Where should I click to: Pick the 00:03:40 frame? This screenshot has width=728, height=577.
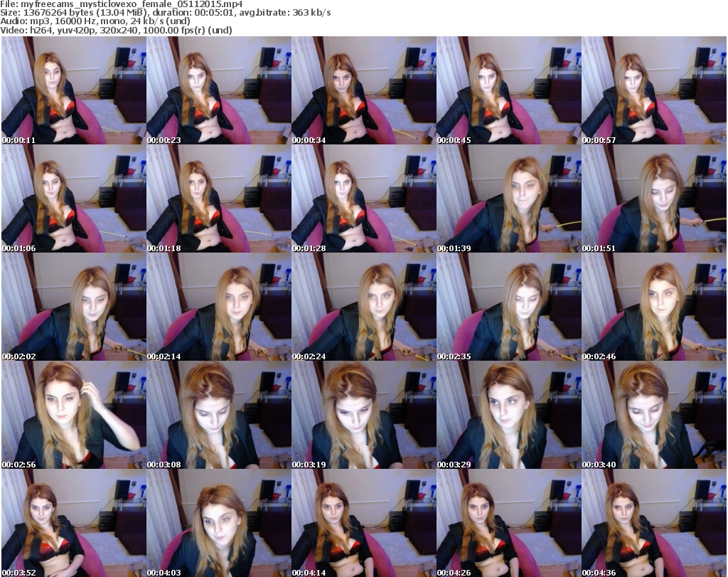click(x=654, y=415)
